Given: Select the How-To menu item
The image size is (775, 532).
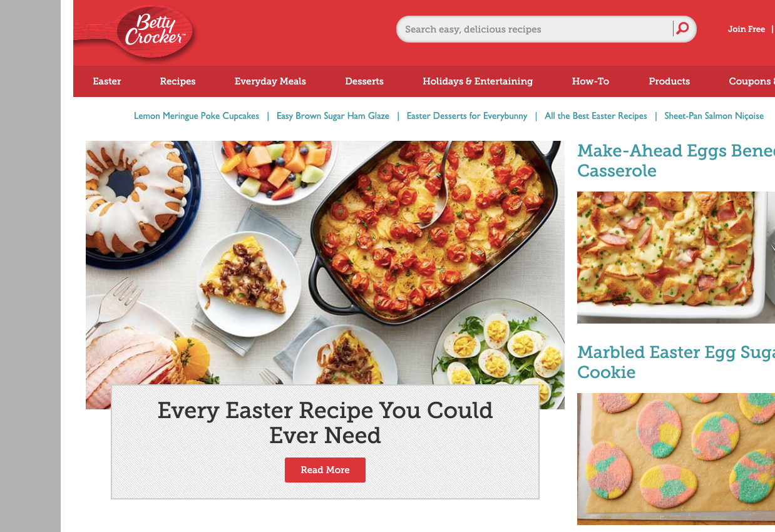Looking at the screenshot, I should [x=590, y=81].
